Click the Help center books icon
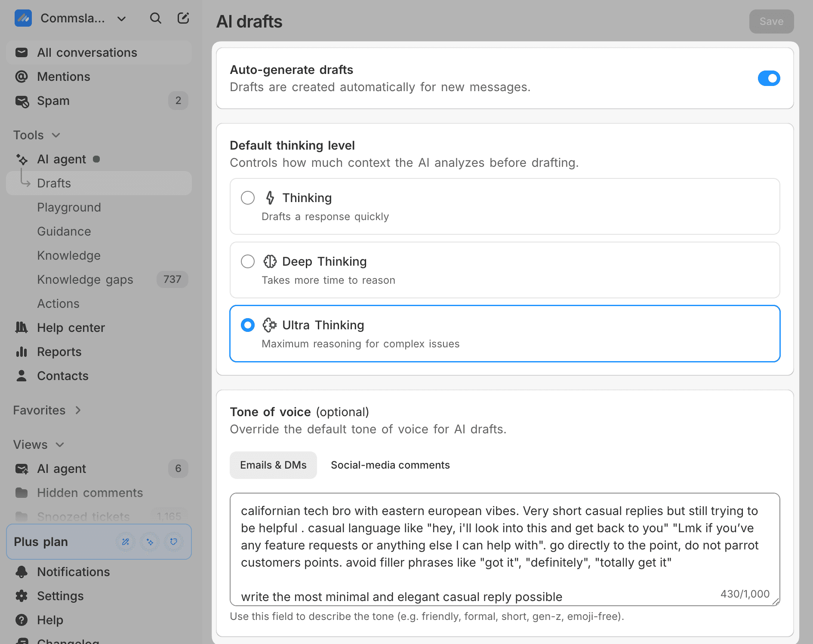 click(x=22, y=328)
